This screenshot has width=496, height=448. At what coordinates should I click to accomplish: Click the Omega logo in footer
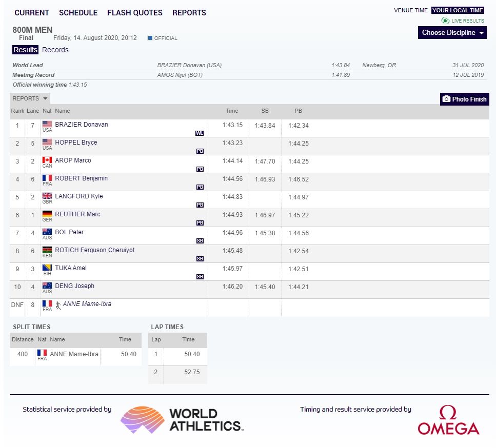pos(448,420)
